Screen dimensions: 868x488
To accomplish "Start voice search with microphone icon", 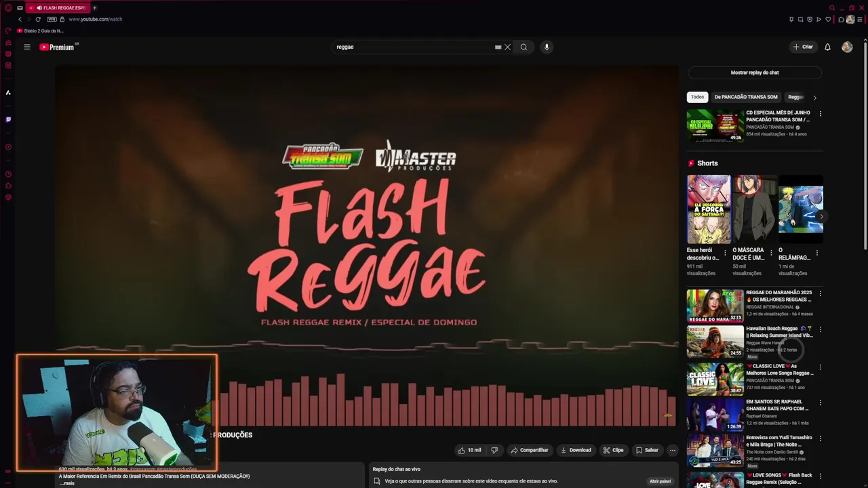I will point(547,47).
